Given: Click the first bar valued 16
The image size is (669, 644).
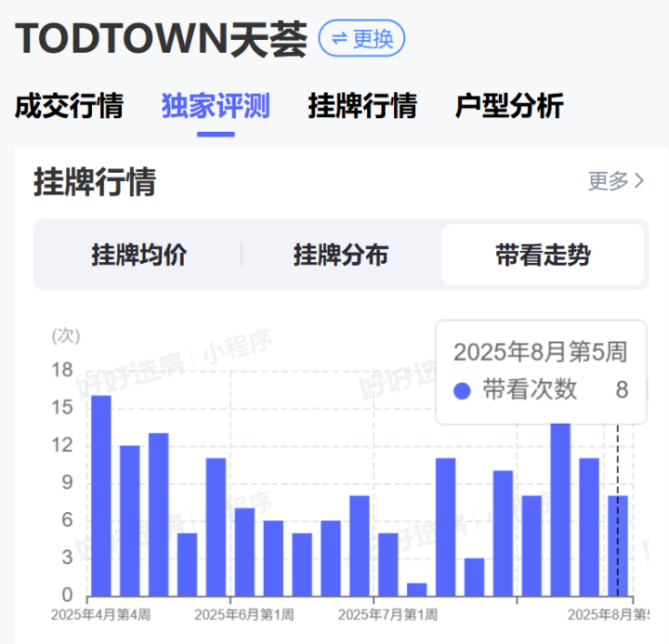Looking at the screenshot, I should pos(101,495).
